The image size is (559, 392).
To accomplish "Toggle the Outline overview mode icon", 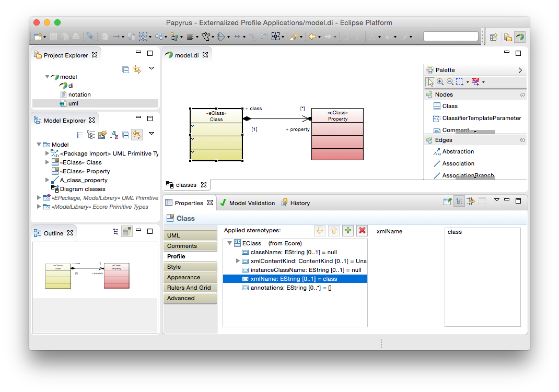I will [x=127, y=232].
